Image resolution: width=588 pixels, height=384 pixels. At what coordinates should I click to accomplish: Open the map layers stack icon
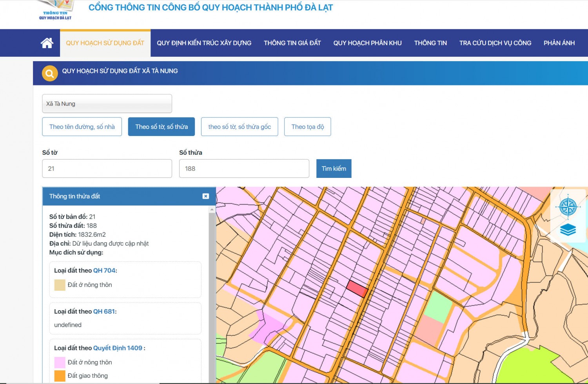[x=568, y=230]
